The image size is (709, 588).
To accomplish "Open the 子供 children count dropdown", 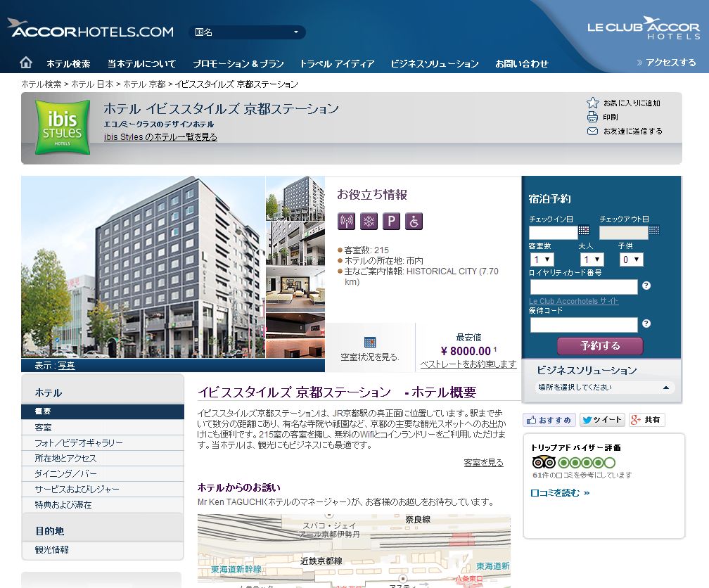I will click(631, 260).
